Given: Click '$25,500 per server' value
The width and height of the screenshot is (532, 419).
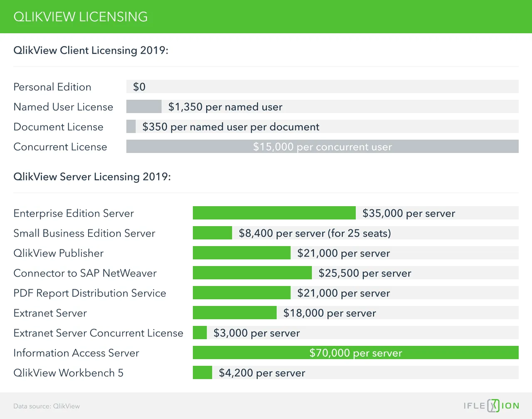Looking at the screenshot, I should pyautogui.click(x=365, y=273).
